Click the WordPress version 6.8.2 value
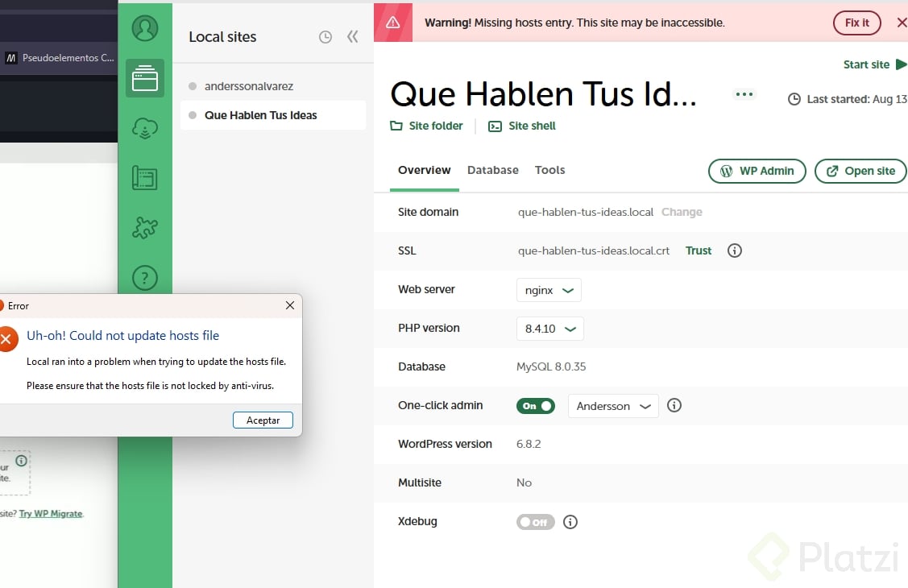 click(x=529, y=444)
